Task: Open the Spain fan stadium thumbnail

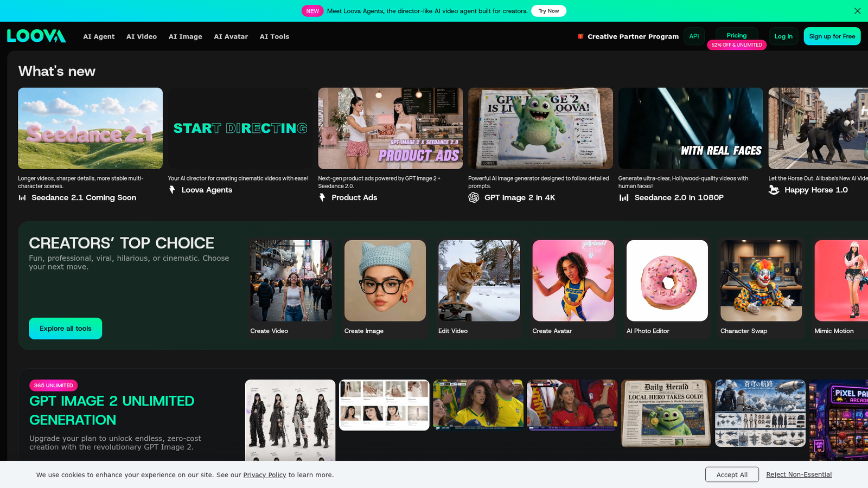Action: tap(572, 405)
